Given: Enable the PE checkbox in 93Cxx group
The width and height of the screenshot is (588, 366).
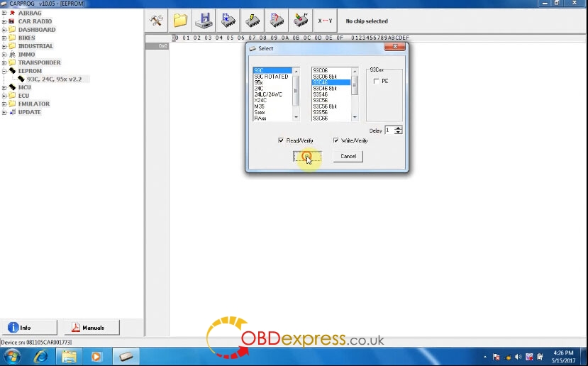Looking at the screenshot, I should click(376, 81).
